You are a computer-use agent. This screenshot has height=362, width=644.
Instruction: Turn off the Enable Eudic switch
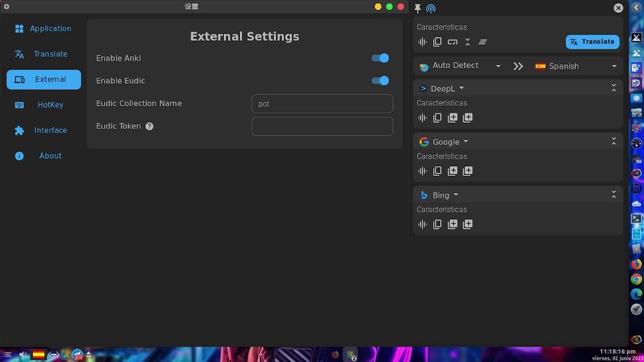pyautogui.click(x=380, y=80)
